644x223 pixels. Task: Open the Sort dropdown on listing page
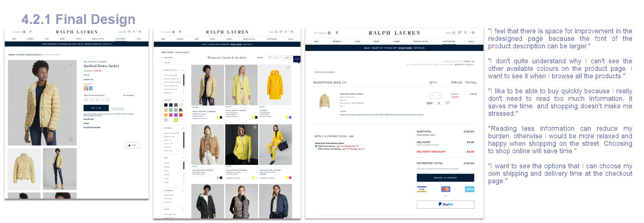[288, 57]
